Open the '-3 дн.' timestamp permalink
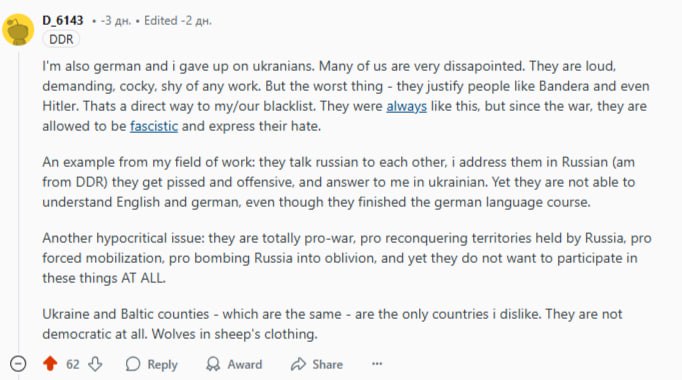The image size is (682, 380). pyautogui.click(x=115, y=20)
